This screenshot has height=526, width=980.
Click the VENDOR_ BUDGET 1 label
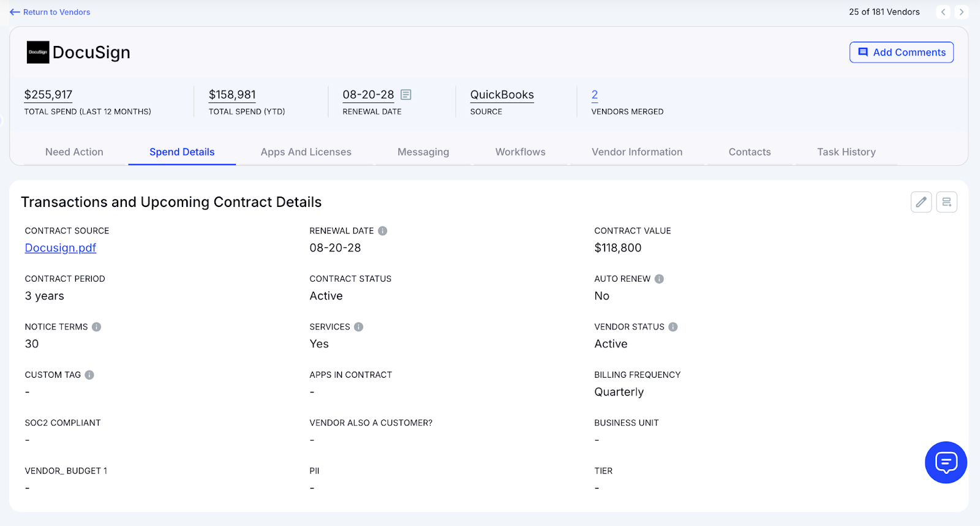coord(66,471)
